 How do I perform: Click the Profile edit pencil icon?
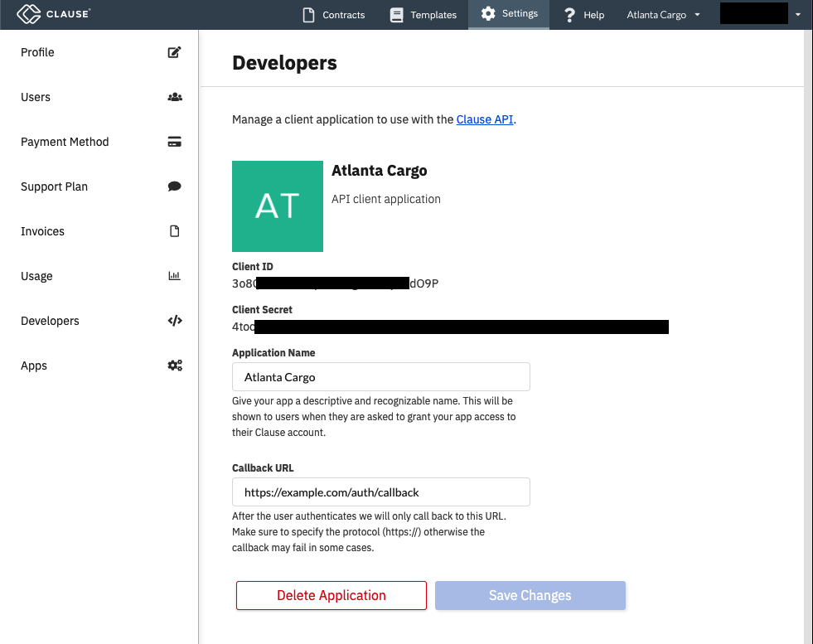[x=174, y=52]
